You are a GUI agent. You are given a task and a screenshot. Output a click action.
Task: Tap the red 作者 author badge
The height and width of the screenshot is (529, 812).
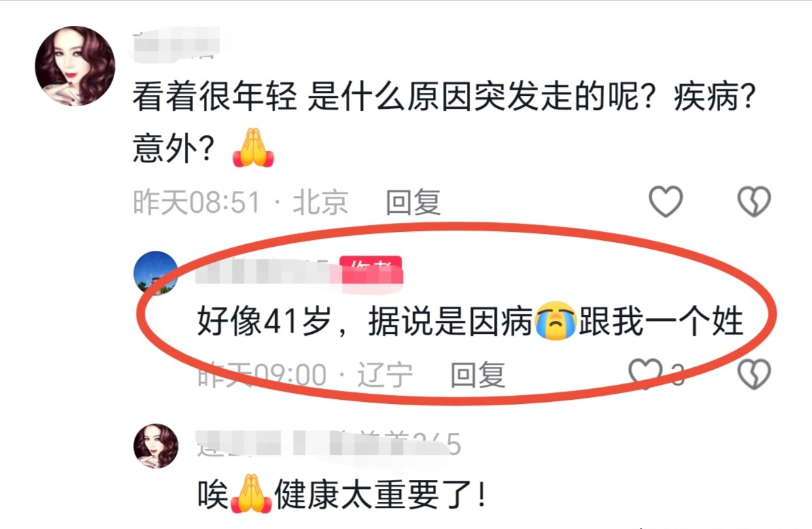coord(371,269)
